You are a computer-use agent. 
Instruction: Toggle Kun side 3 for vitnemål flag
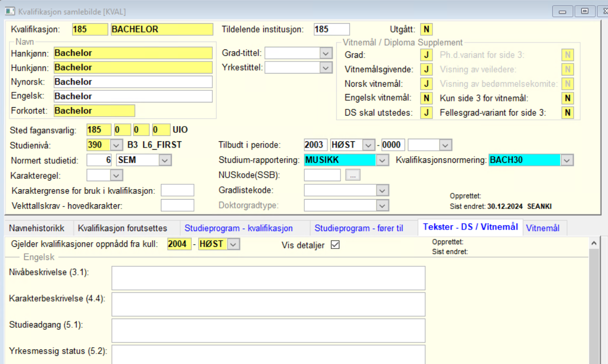[568, 98]
